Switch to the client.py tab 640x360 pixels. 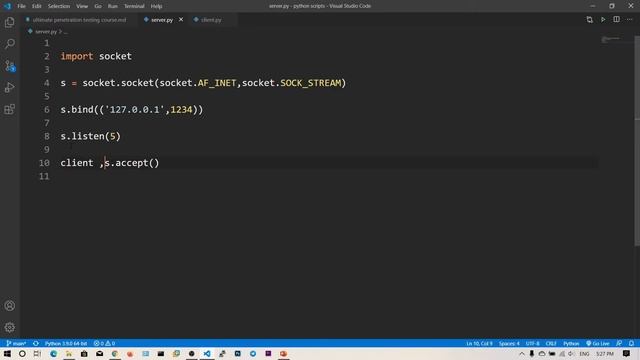(x=211, y=20)
